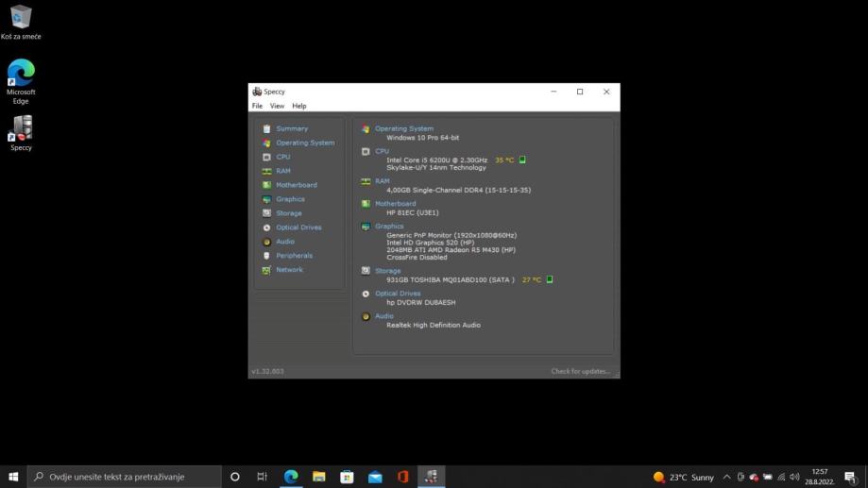Open Network in the sidebar
Viewport: 868px width, 488px height.
click(x=289, y=270)
